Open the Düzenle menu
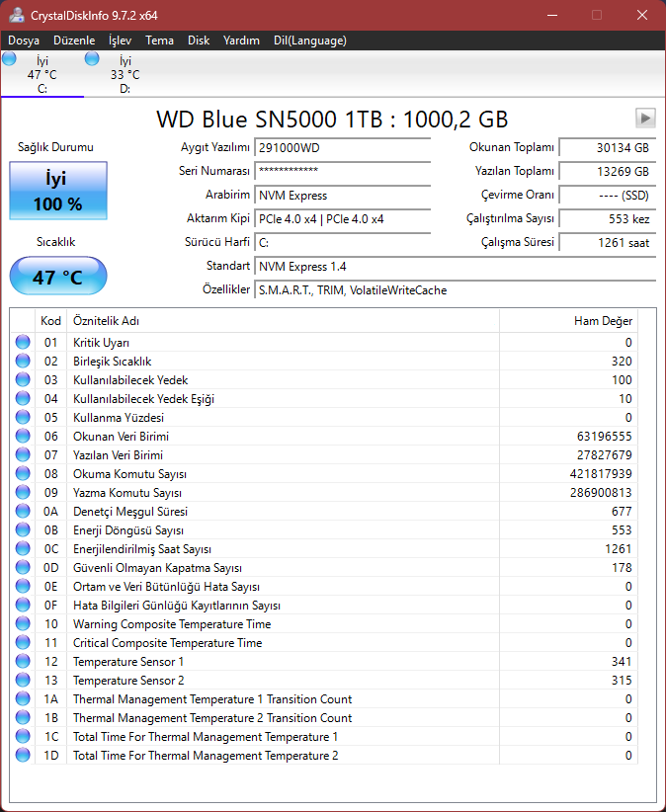The height and width of the screenshot is (812, 666). tap(74, 41)
